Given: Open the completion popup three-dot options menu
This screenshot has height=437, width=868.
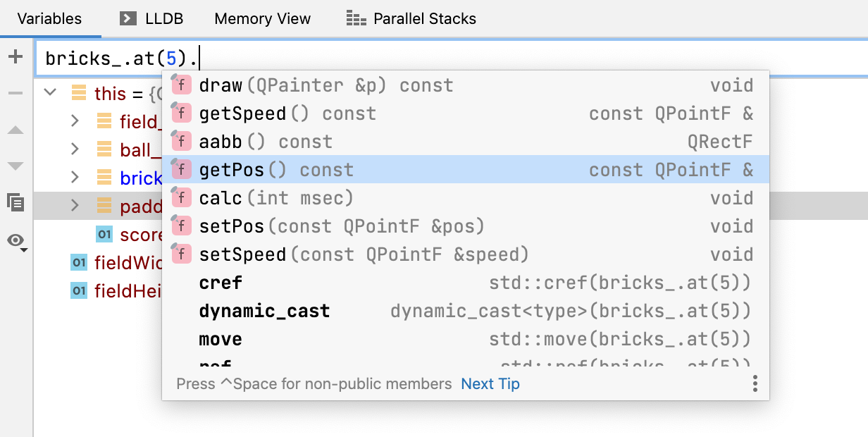Looking at the screenshot, I should click(x=755, y=383).
